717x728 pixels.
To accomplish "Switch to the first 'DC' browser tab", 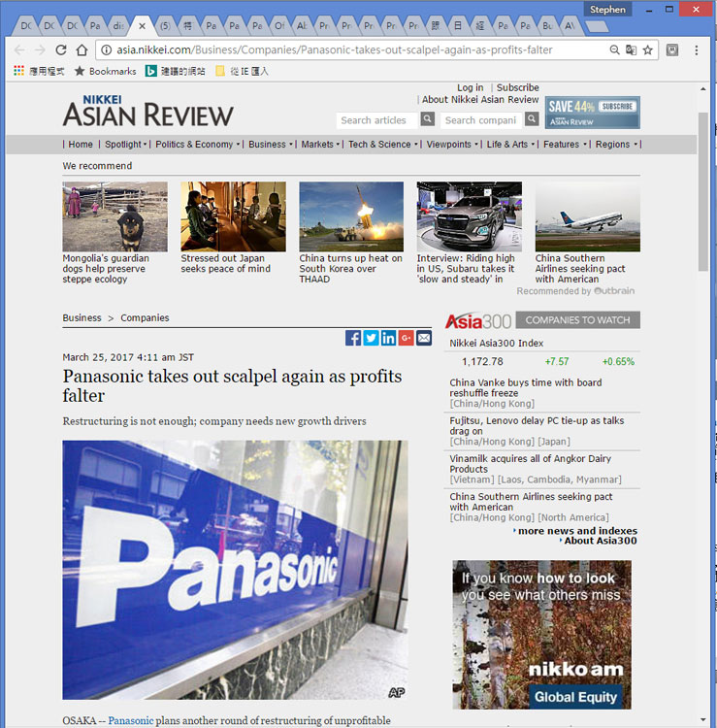I will tap(26, 26).
